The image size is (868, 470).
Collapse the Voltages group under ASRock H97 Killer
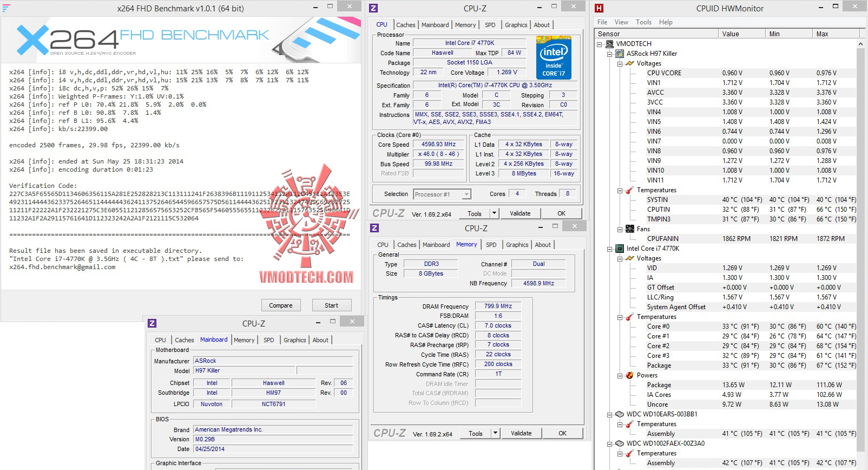pos(620,63)
